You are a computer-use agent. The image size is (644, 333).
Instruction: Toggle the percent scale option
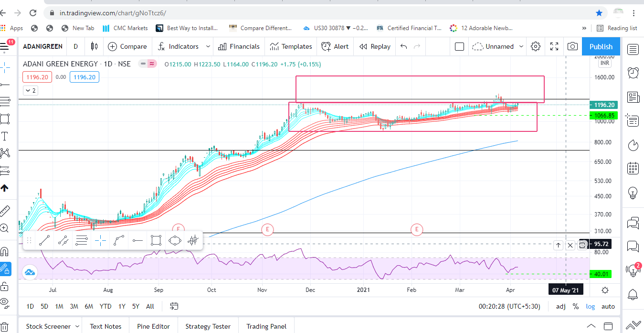click(576, 306)
